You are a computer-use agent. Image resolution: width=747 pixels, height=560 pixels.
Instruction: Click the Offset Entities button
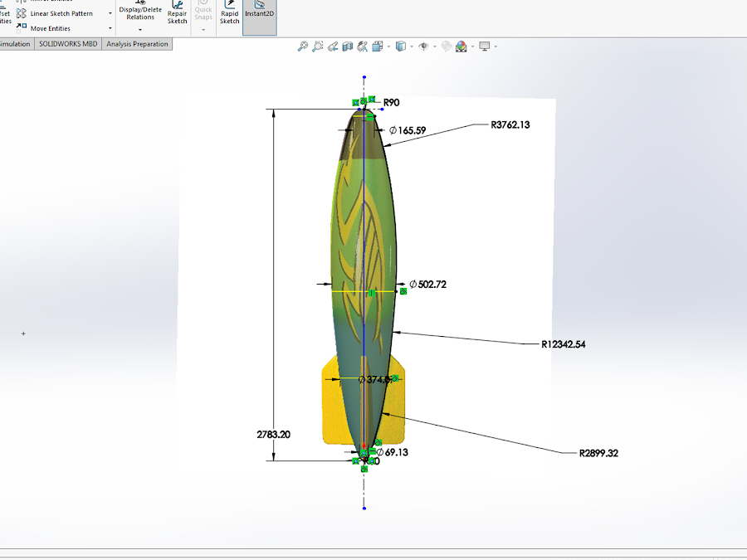point(5,14)
